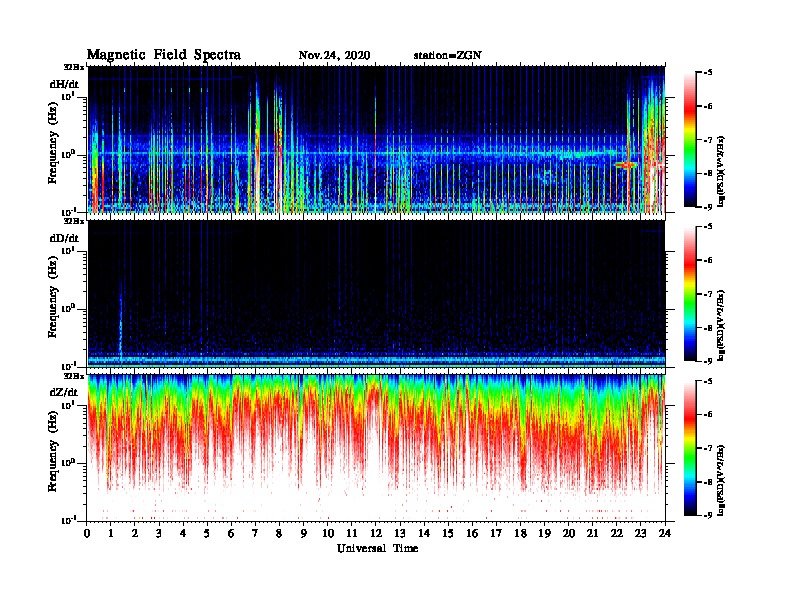This screenshot has height=612, width=792.
Task: Click the "-6" value on dZ/dt color bar
Action: 708,414
